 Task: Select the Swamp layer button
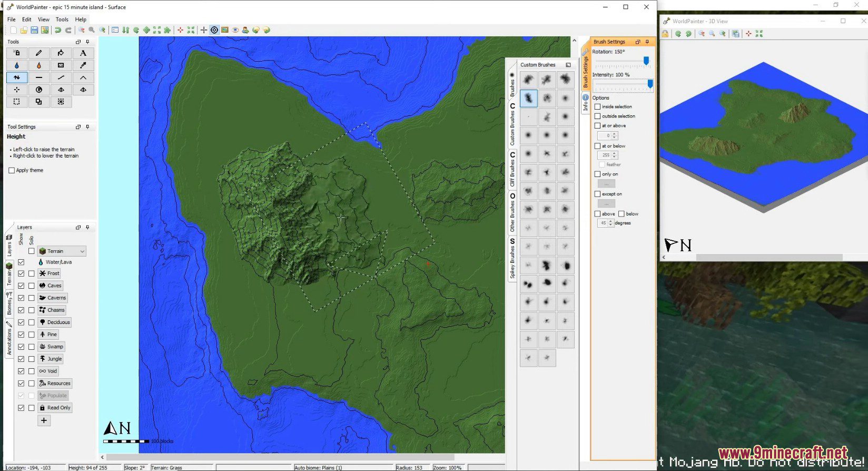51,347
